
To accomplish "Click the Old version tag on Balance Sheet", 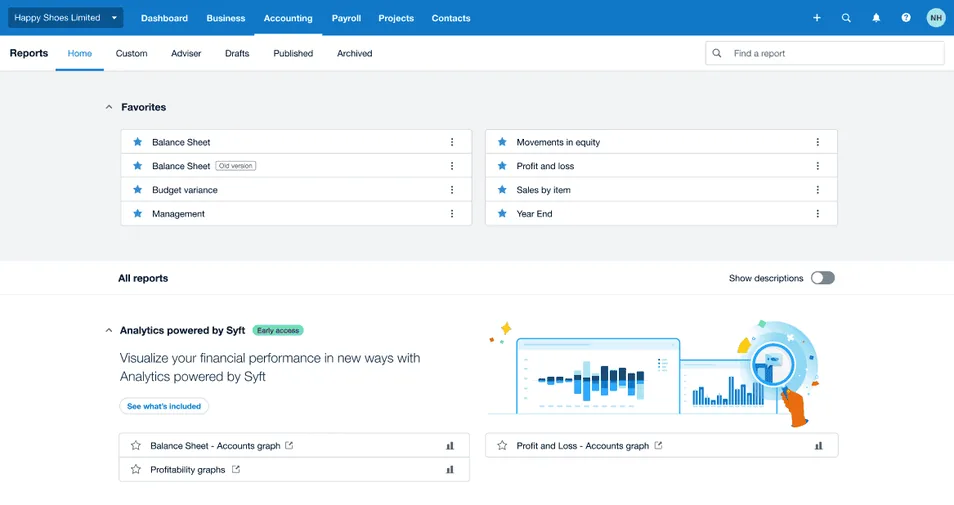I will tap(235, 165).
